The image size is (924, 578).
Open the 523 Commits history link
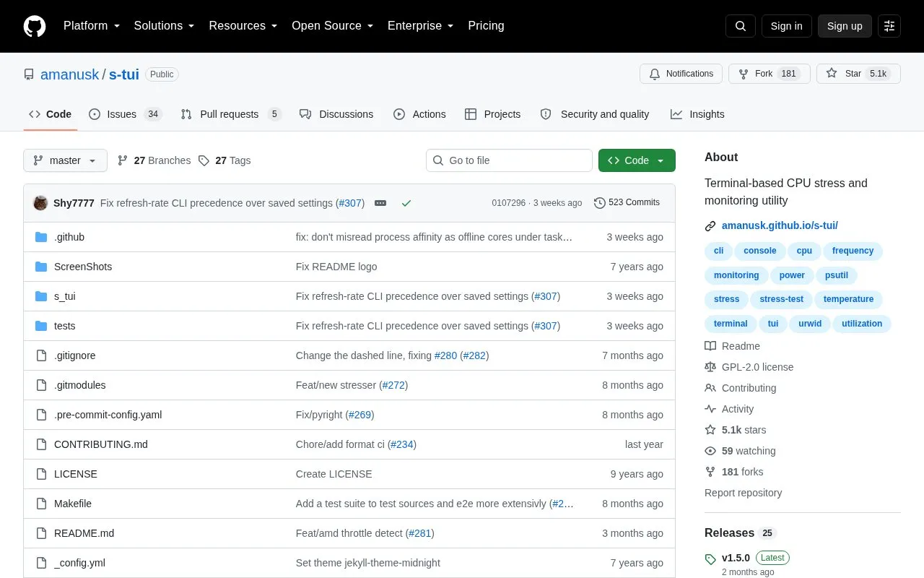click(x=627, y=203)
